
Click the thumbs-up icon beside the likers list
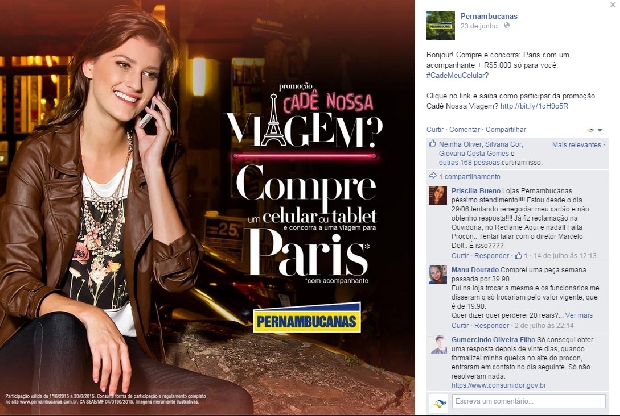432,144
